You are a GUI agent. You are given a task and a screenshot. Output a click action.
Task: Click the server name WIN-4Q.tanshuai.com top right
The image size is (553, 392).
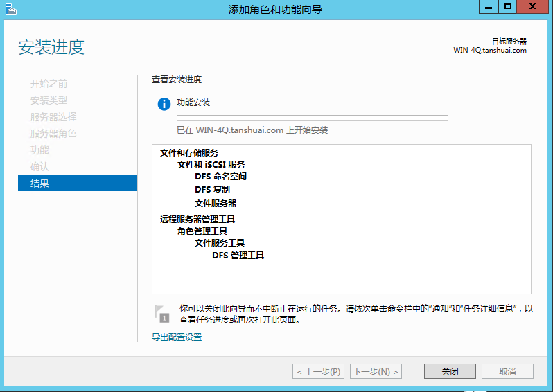point(490,50)
